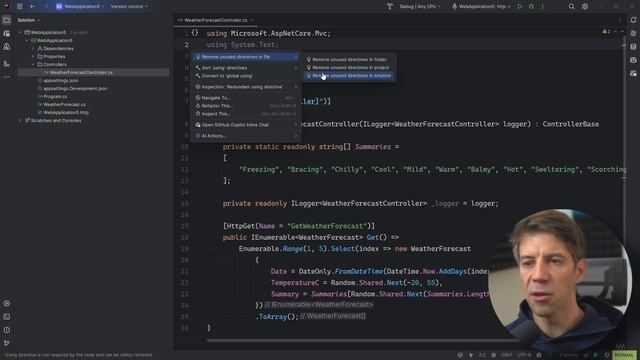This screenshot has width=640, height=360.
Task: Open the Database tool window icon
Action: (633, 47)
